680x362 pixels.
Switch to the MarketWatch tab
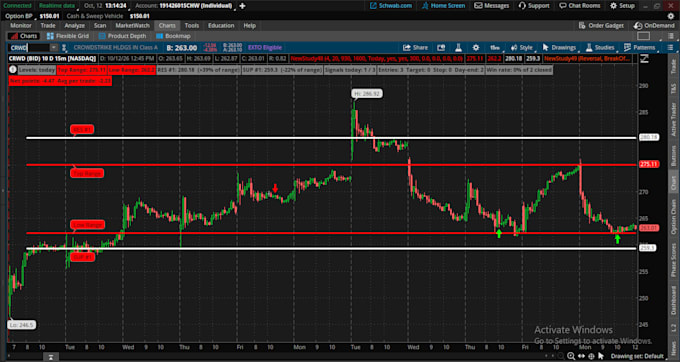pyautogui.click(x=132, y=26)
